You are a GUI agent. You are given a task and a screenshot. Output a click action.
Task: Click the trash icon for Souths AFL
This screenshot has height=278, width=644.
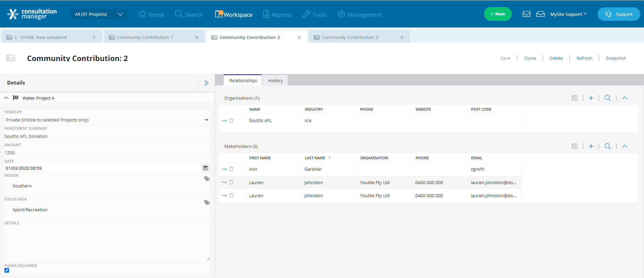point(231,120)
